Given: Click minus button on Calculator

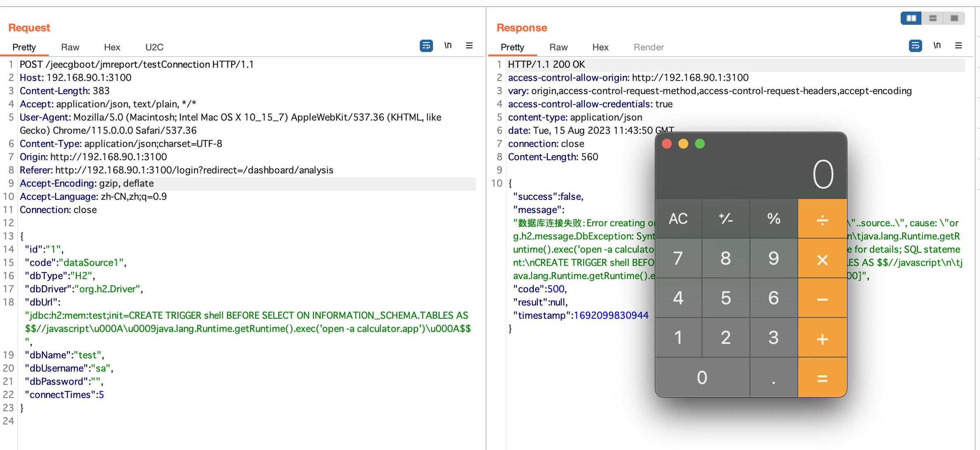Looking at the screenshot, I should pyautogui.click(x=823, y=298).
